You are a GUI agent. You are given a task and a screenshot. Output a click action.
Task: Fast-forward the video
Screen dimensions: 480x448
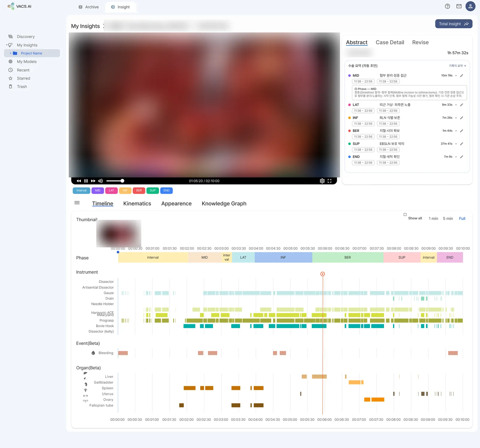point(93,181)
